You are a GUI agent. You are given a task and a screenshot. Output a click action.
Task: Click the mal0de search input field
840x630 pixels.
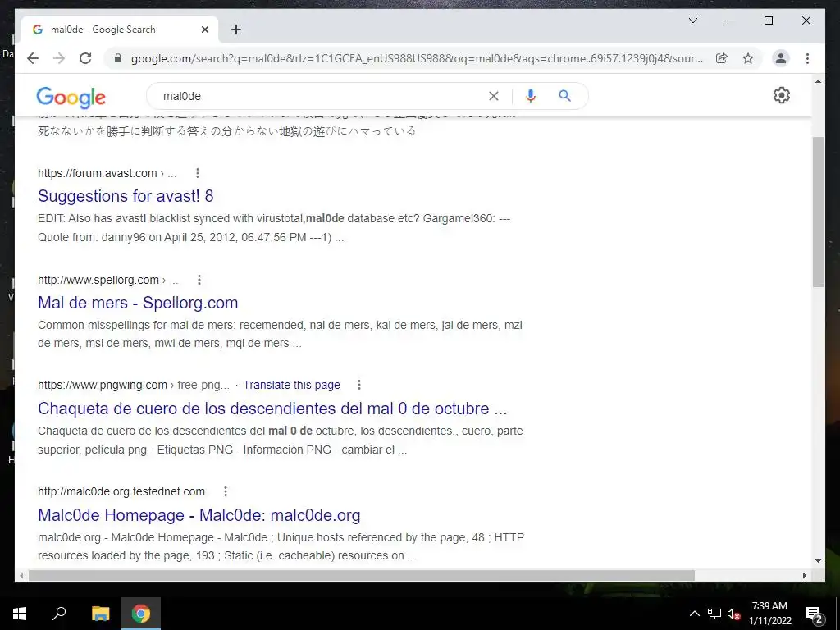tap(322, 96)
